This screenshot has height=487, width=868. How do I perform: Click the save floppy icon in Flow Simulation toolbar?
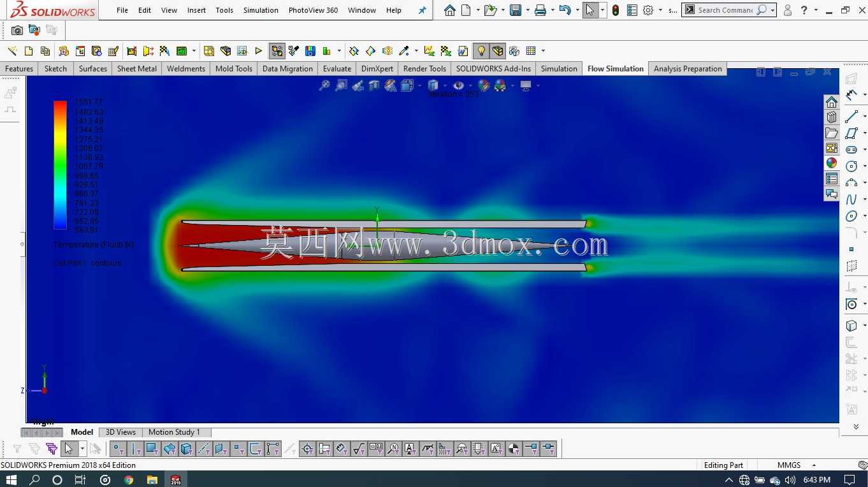coord(310,51)
